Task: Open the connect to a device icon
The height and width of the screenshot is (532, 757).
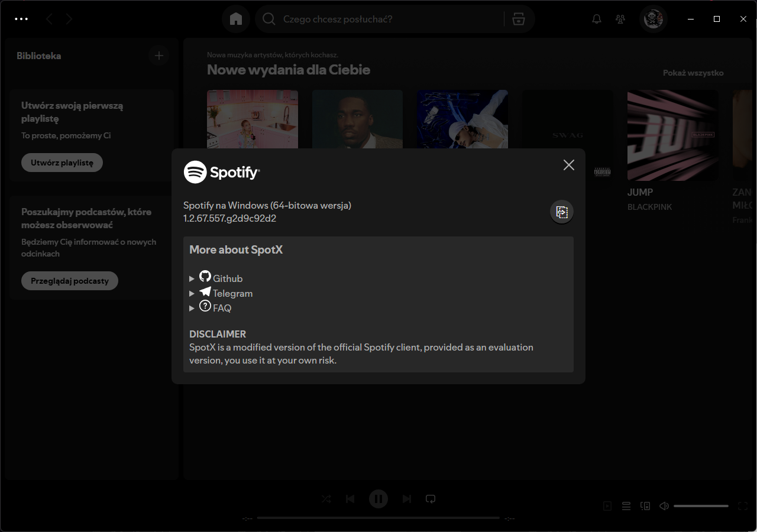Action: pyautogui.click(x=645, y=506)
